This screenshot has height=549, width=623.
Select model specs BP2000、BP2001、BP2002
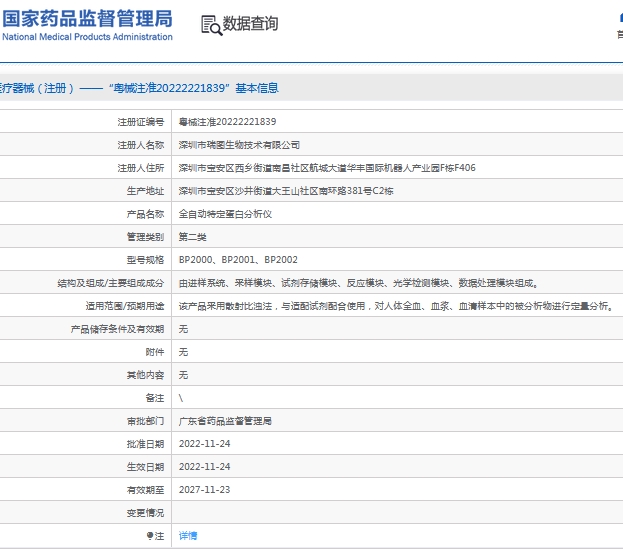(238, 260)
